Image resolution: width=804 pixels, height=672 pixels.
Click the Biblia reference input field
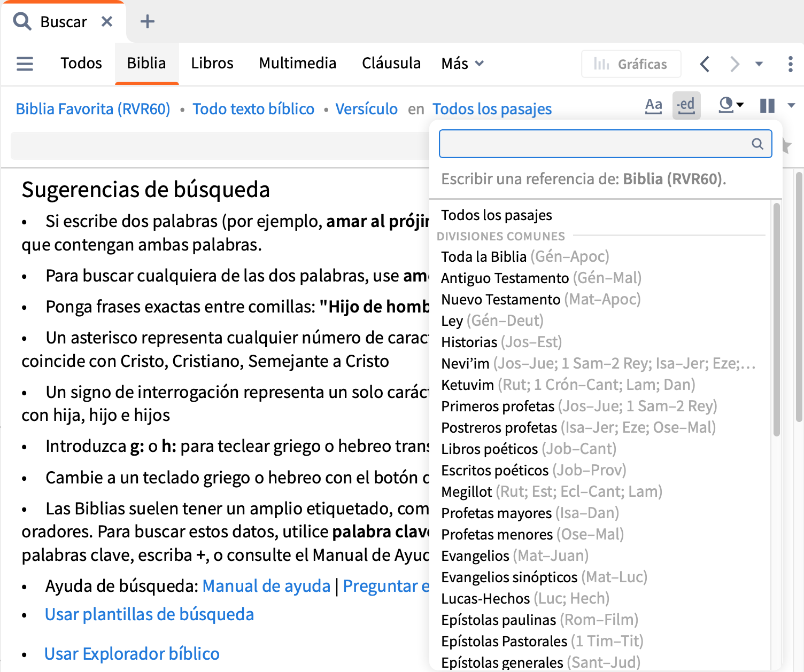[593, 144]
